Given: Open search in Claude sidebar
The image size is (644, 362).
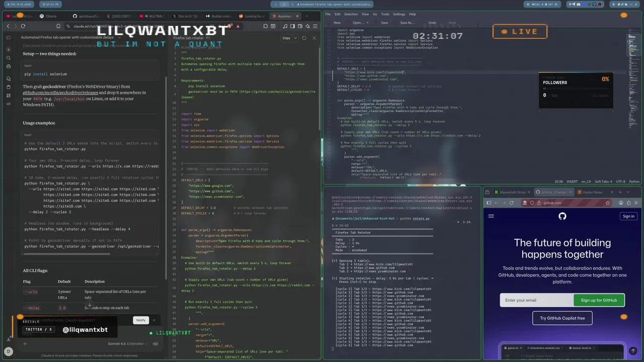Looking at the screenshot, I should click(8, 58).
